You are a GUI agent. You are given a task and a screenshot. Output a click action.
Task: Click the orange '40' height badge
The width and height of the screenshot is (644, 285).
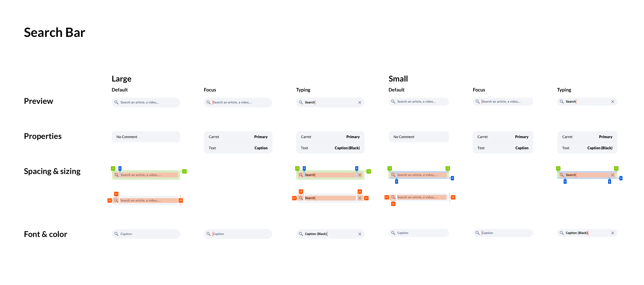click(x=453, y=197)
